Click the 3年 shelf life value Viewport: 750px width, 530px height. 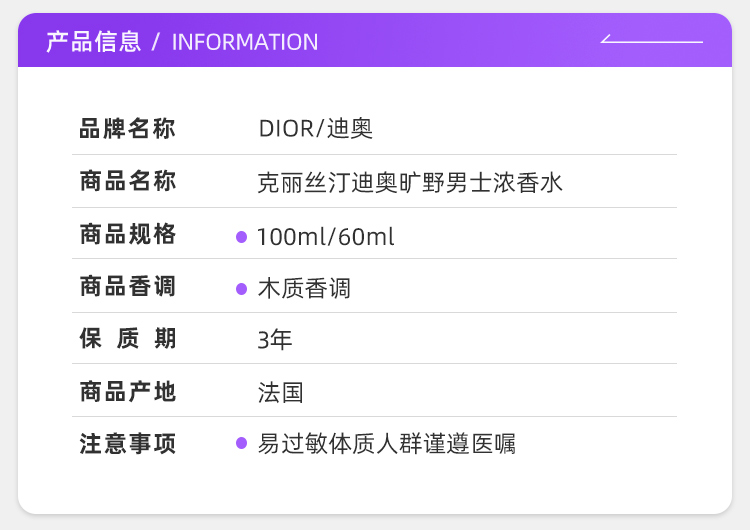(275, 340)
